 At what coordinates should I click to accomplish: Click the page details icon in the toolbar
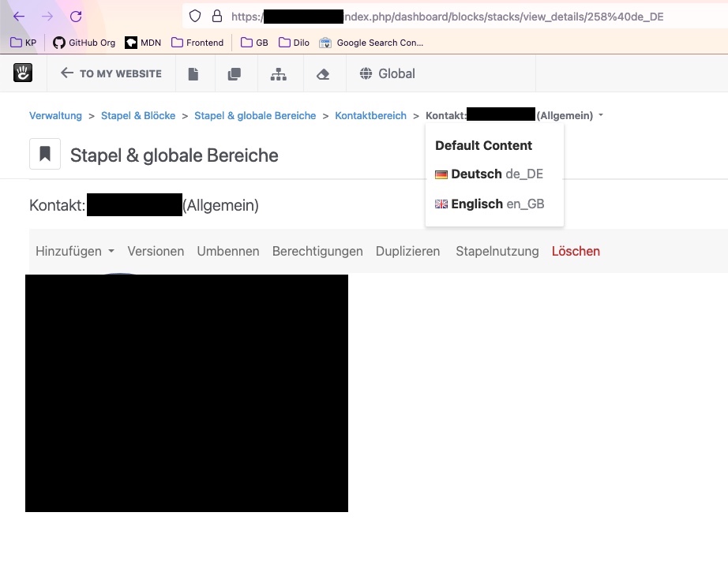[195, 73]
